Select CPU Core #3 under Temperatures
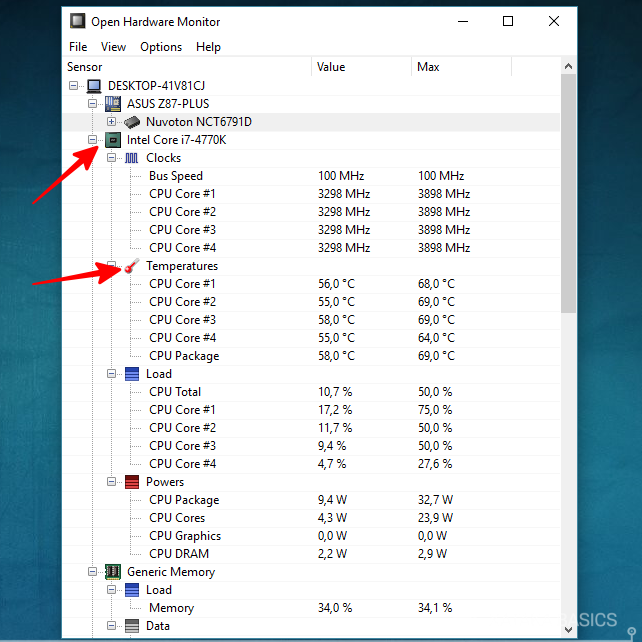This screenshot has width=642, height=642. 311,320
